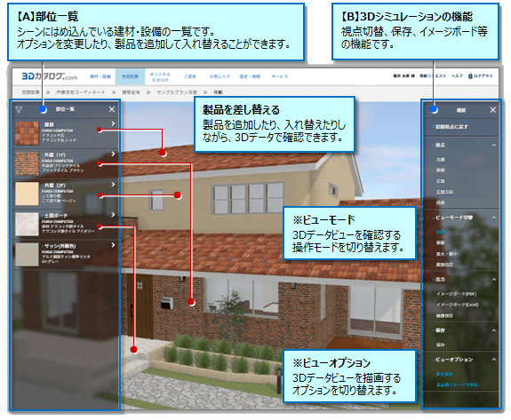
Task: Open the 外壁(1F) item arrow
Action: (113, 154)
